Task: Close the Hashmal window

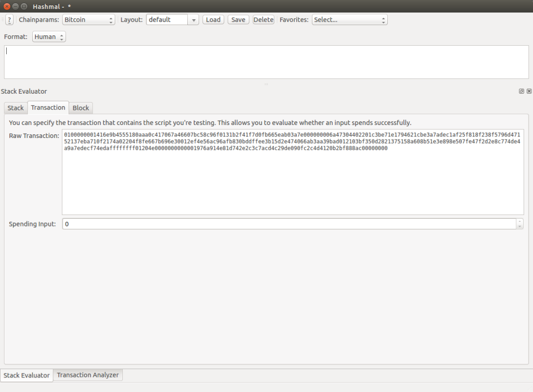Action: (x=6, y=6)
